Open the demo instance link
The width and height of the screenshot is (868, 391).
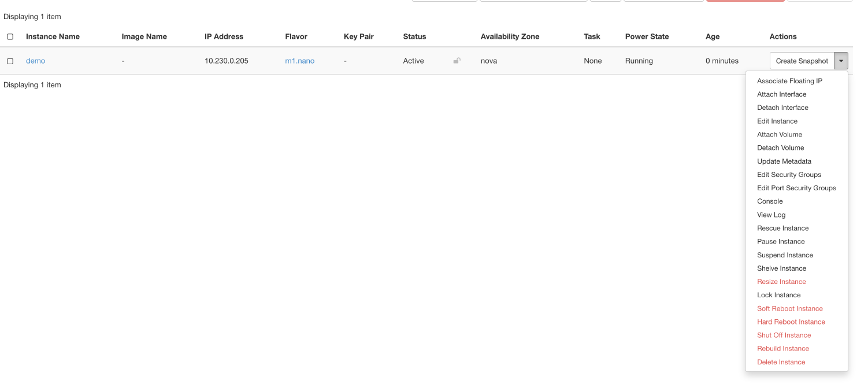point(35,61)
